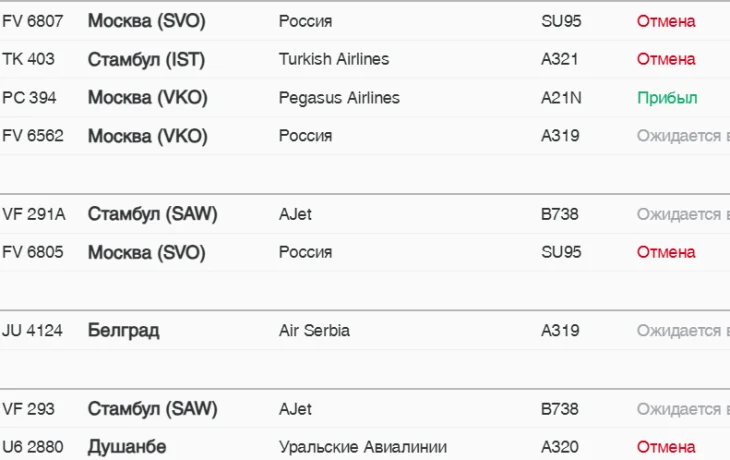The width and height of the screenshot is (730, 460).
Task: Open Москва (SVO) in the FV 6807 row
Action: pos(146,21)
